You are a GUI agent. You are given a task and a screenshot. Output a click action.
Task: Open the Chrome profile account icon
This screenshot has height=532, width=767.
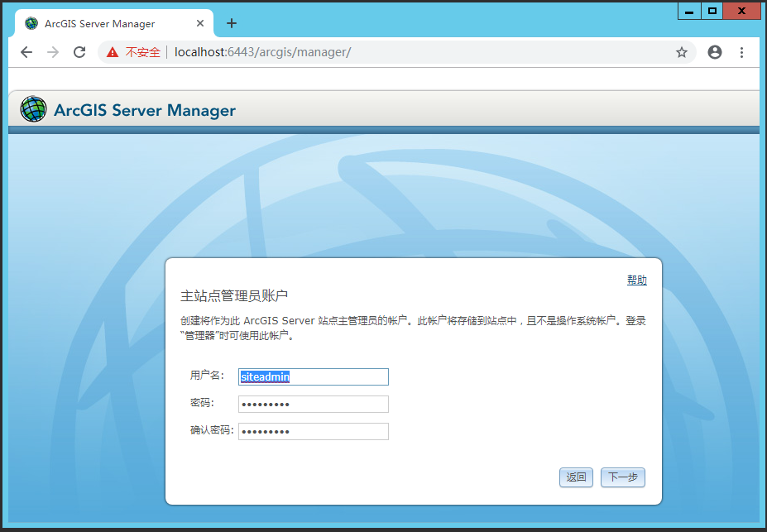715,52
